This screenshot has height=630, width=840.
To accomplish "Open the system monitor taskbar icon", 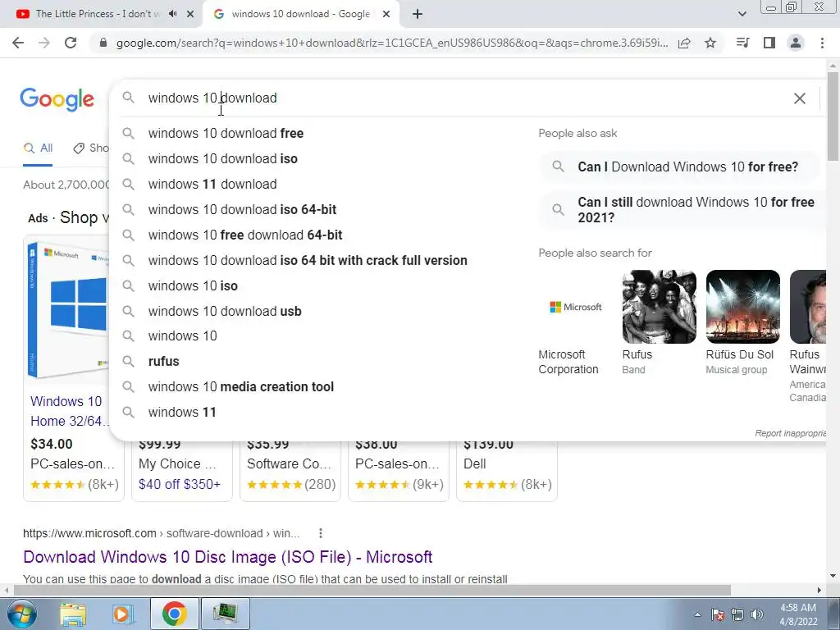I will 225,614.
